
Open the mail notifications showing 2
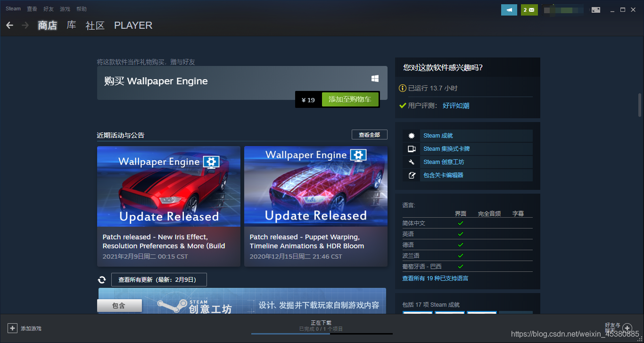click(529, 9)
